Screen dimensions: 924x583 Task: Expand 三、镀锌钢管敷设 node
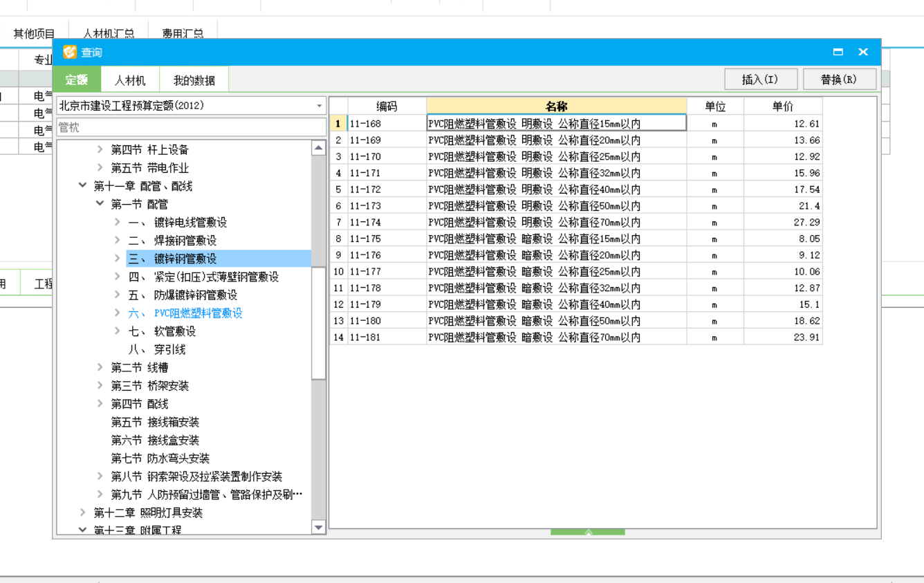tap(118, 258)
